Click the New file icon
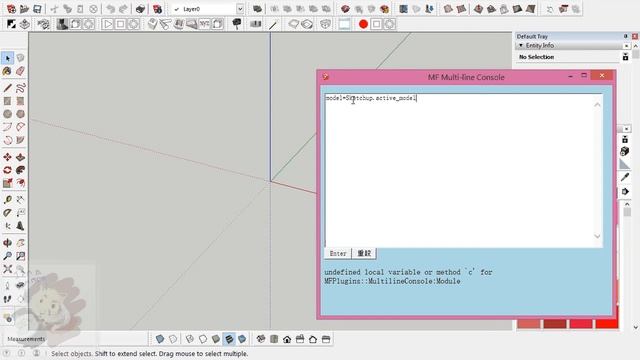The height and width of the screenshot is (360, 640). [x=11, y=9]
